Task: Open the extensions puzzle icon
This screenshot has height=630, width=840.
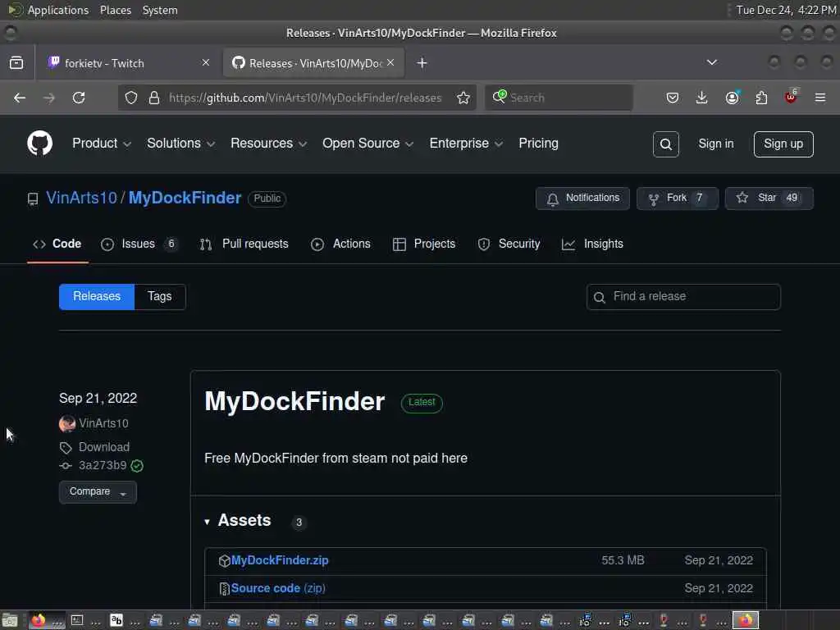Action: point(761,98)
